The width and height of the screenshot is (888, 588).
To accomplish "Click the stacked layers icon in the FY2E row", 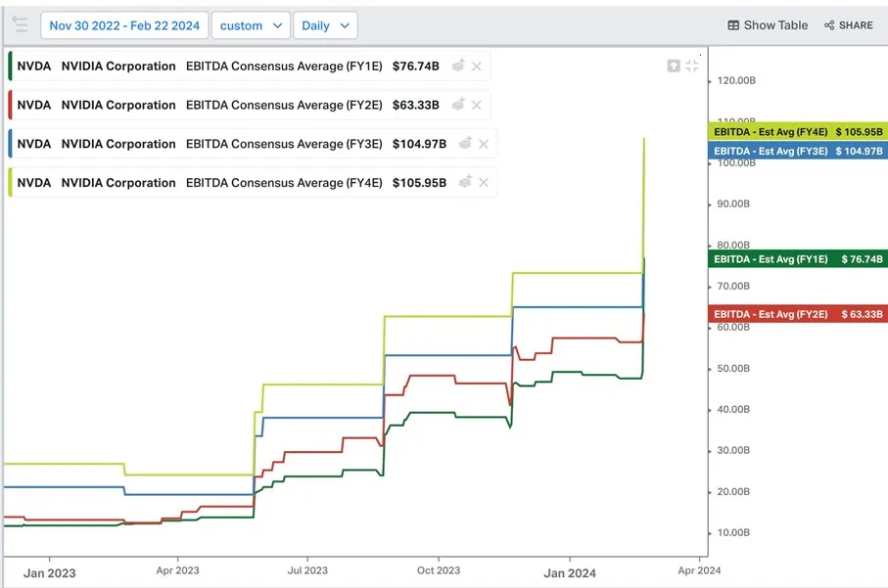I will (458, 105).
